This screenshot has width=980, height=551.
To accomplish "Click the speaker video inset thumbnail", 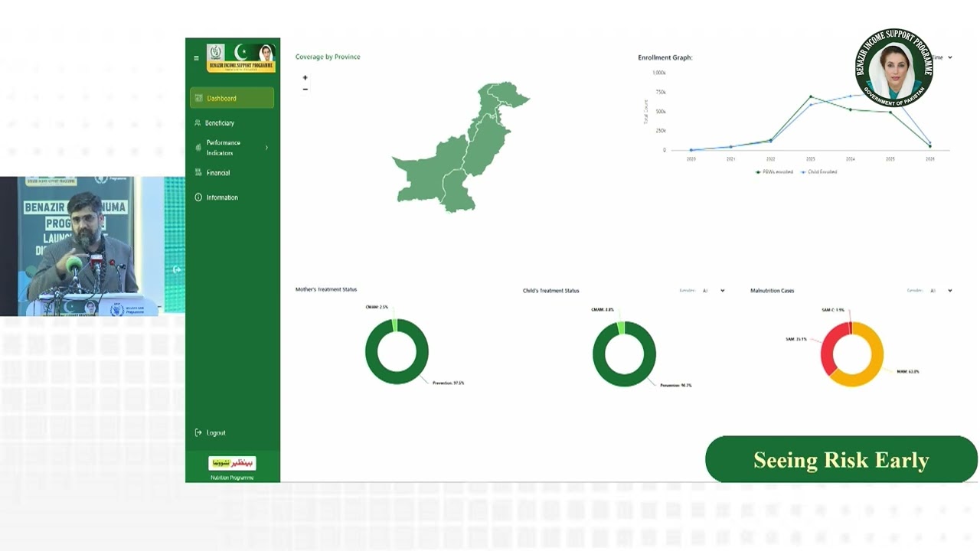I will [92, 246].
